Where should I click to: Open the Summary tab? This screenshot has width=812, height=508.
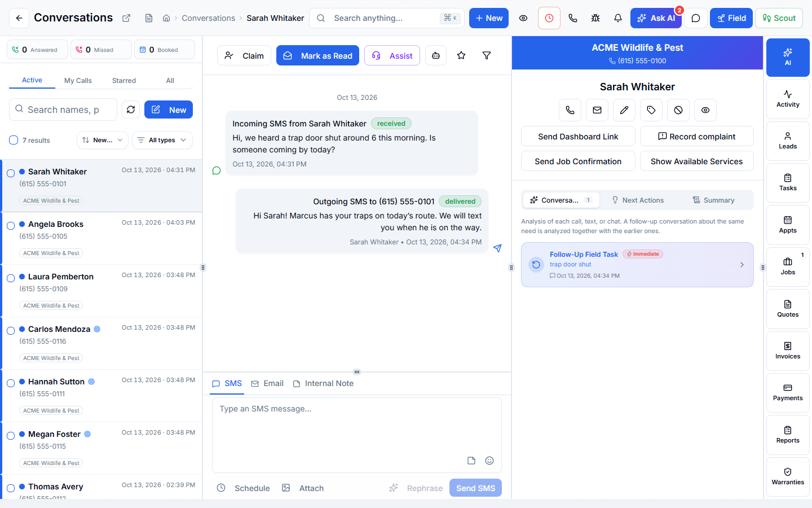(x=713, y=200)
